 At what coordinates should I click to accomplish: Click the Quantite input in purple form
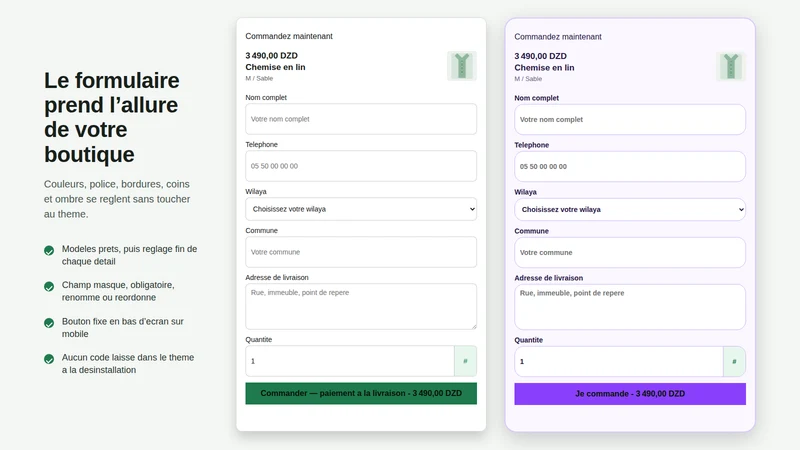618,362
